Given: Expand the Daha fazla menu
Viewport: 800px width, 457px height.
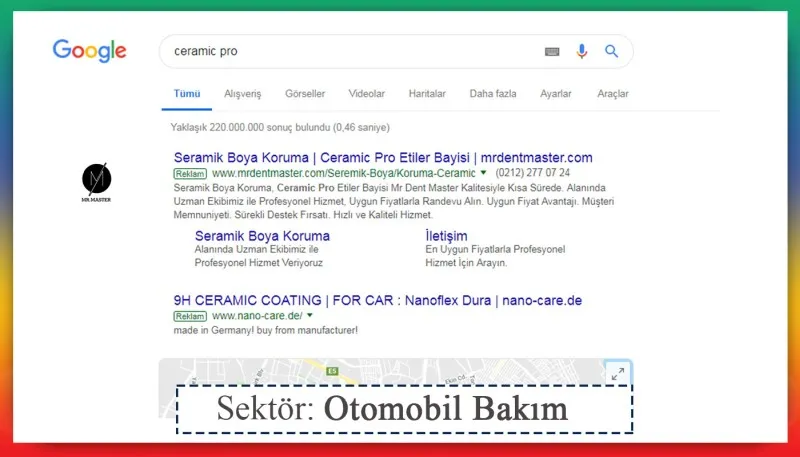Looking at the screenshot, I should (493, 94).
